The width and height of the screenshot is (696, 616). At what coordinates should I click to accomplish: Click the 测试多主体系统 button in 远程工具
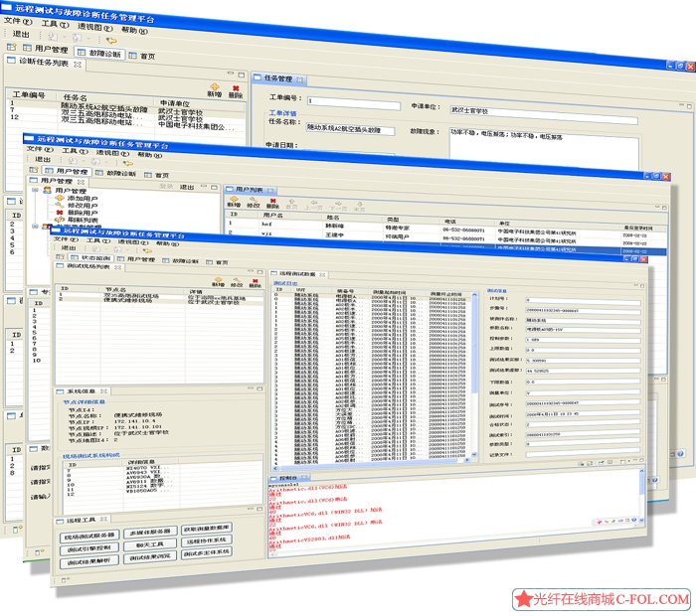coord(207,552)
